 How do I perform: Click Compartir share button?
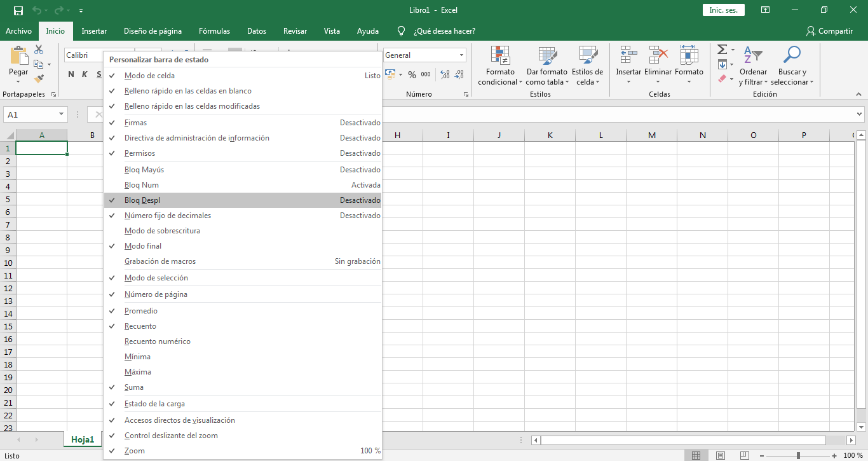pos(829,31)
